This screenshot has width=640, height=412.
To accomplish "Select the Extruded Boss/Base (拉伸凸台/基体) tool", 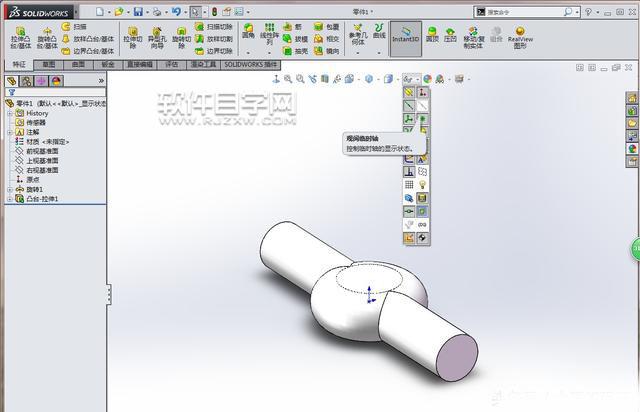I will (x=20, y=38).
